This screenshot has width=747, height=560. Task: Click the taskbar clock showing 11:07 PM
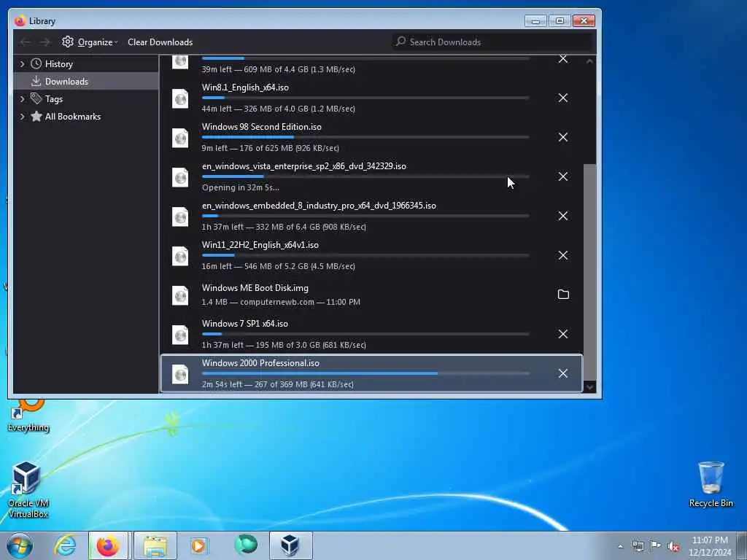click(709, 546)
